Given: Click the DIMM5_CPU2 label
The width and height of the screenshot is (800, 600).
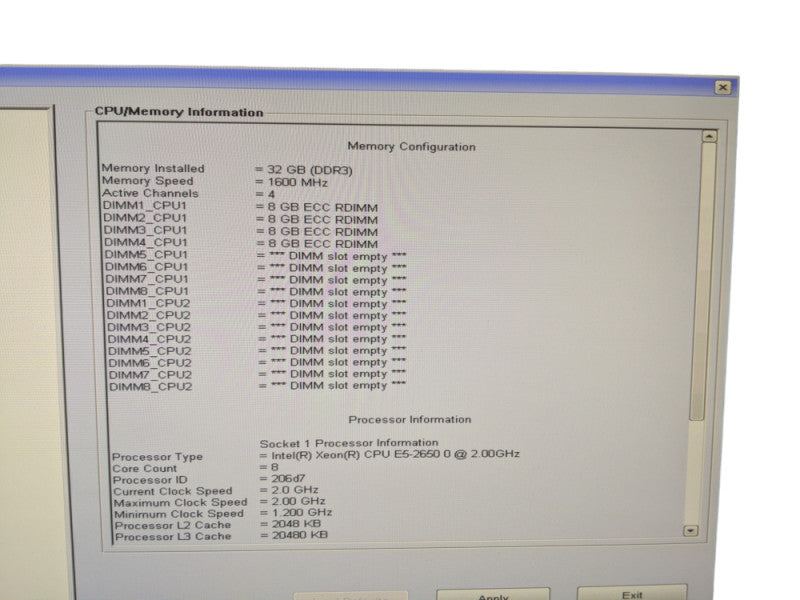Looking at the screenshot, I should 150,351.
